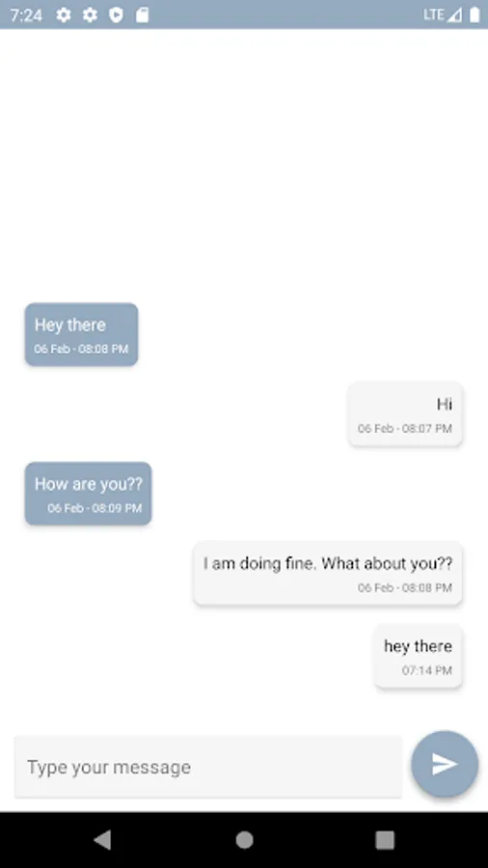The width and height of the screenshot is (488, 868).
Task: Select 'I am doing fine' message bubble
Action: (328, 573)
